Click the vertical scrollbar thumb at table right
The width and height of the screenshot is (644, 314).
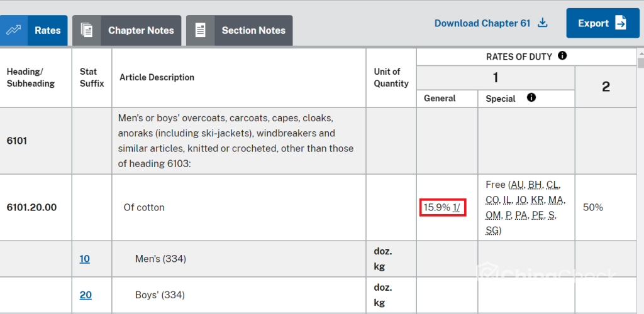(640, 63)
